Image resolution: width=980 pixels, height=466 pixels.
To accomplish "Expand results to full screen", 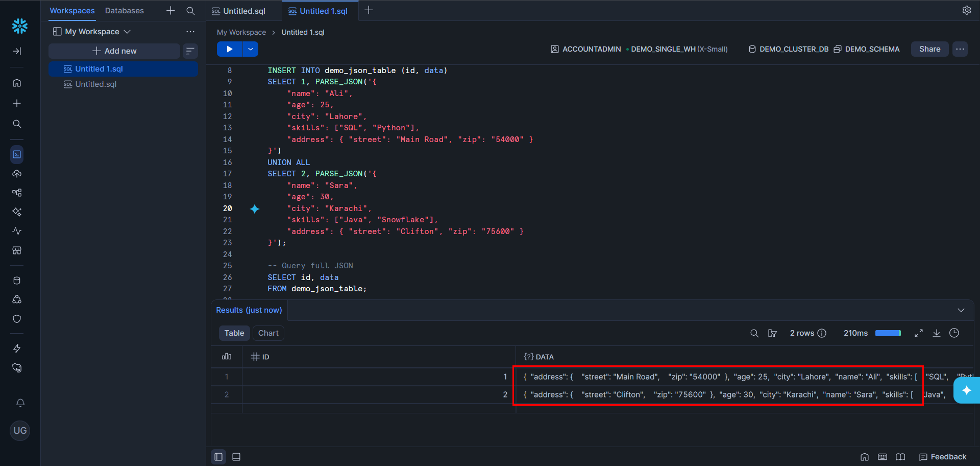I will click(x=919, y=333).
